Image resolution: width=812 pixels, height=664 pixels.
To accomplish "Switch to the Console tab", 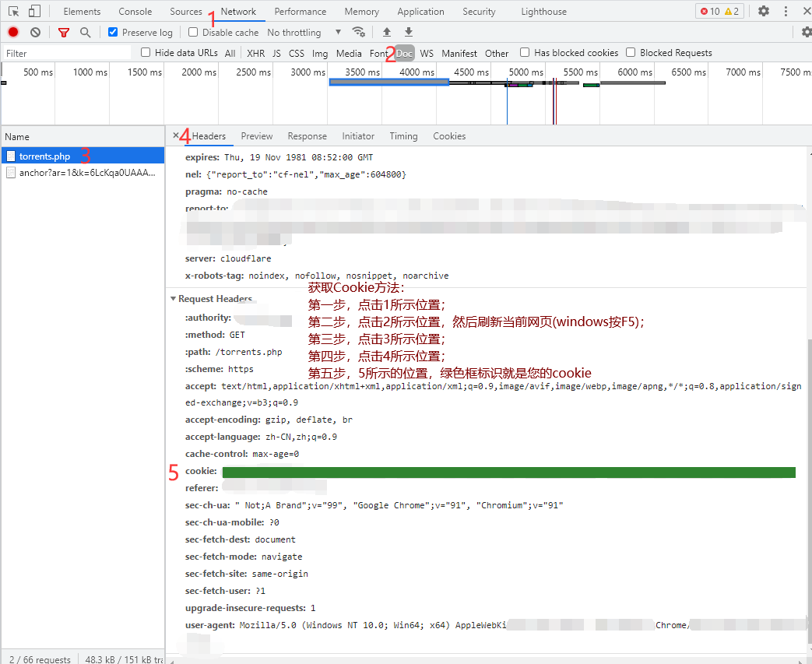I will click(135, 12).
